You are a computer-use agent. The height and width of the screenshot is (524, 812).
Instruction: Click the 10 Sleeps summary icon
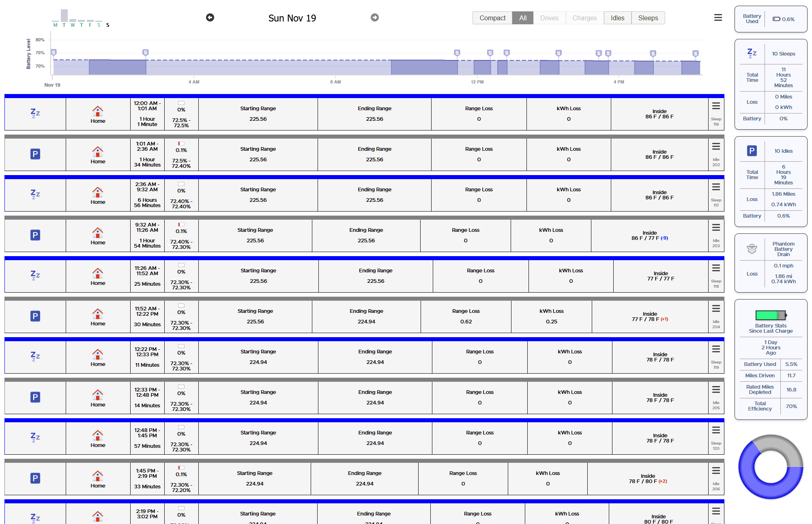[752, 53]
